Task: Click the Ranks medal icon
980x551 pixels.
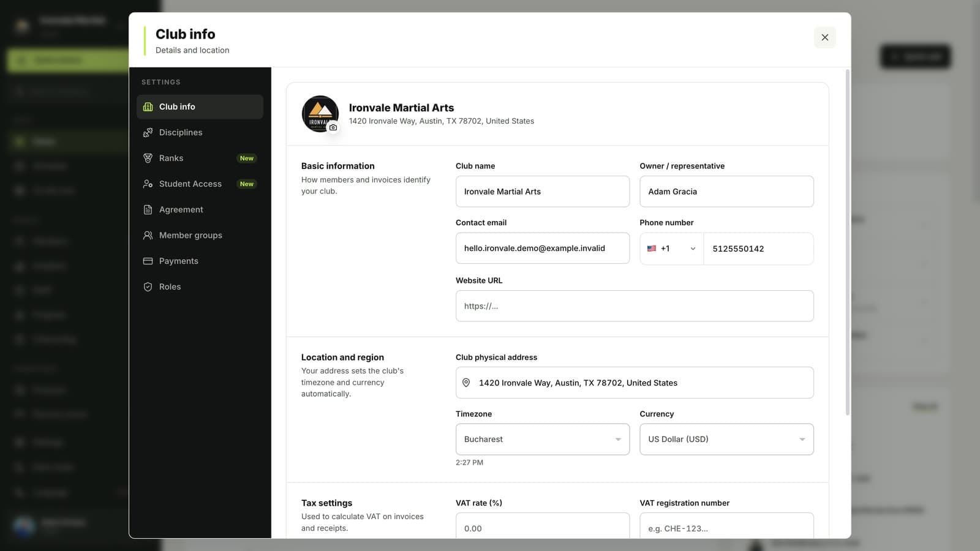Action: (x=148, y=158)
